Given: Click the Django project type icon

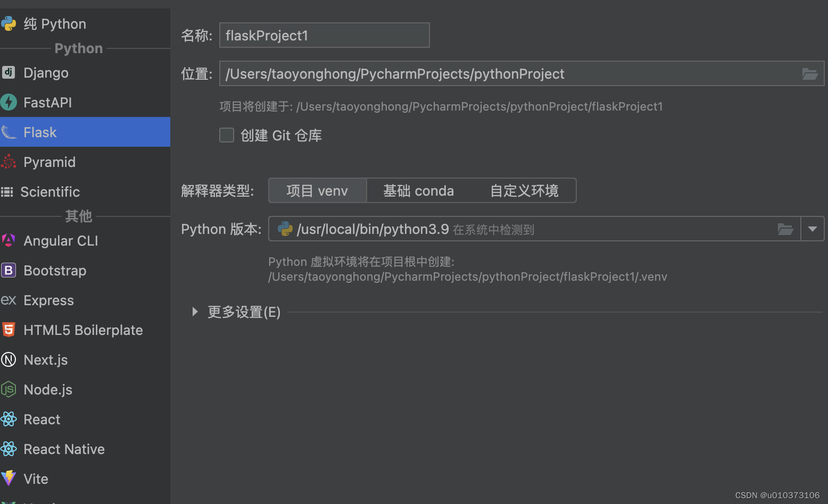Looking at the screenshot, I should tap(9, 72).
